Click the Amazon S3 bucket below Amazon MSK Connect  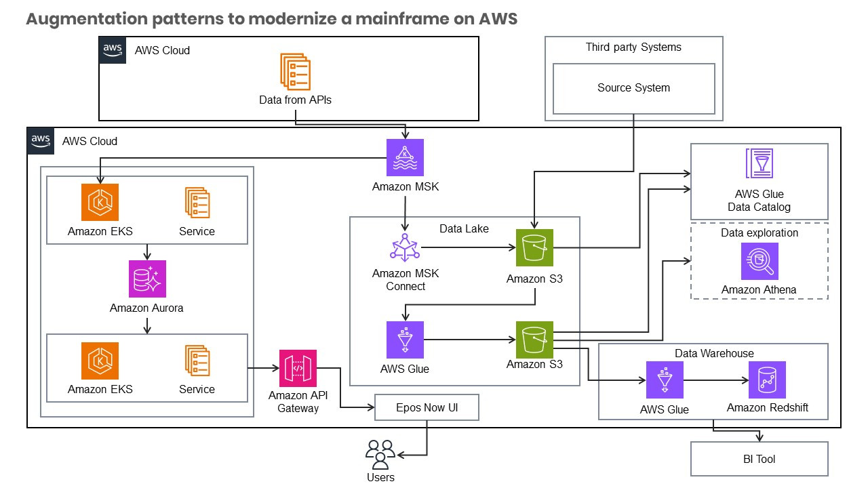pyautogui.click(x=535, y=248)
